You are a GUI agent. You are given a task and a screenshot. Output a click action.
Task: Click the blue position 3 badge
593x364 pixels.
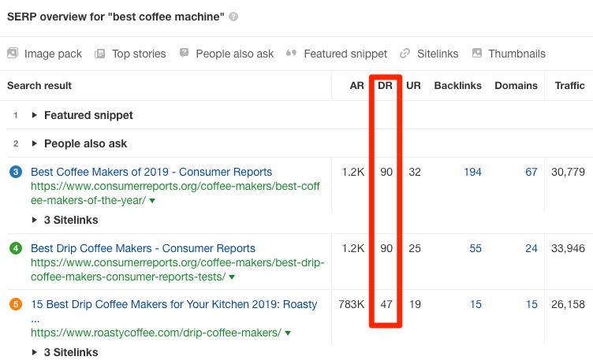[16, 172]
